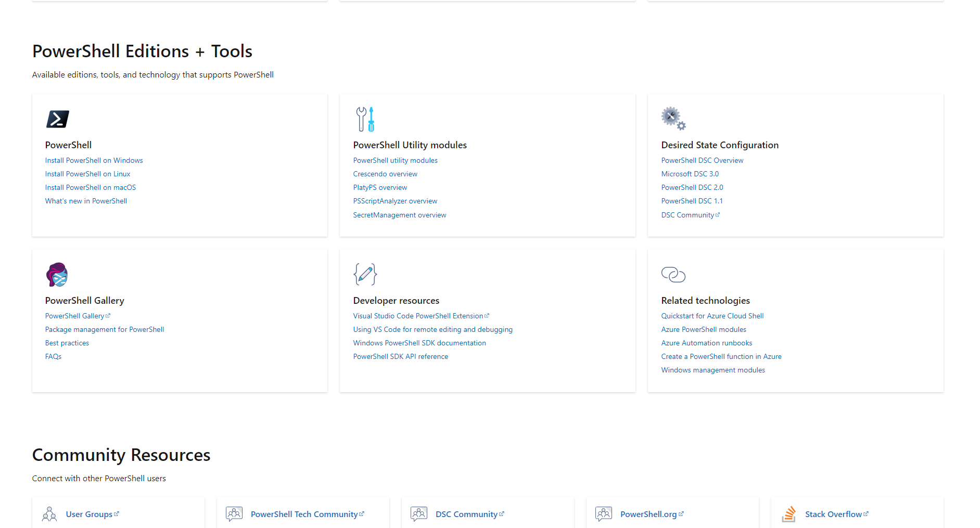Click the PowerShell console logo icon
This screenshot has width=980, height=528.
tap(58, 119)
